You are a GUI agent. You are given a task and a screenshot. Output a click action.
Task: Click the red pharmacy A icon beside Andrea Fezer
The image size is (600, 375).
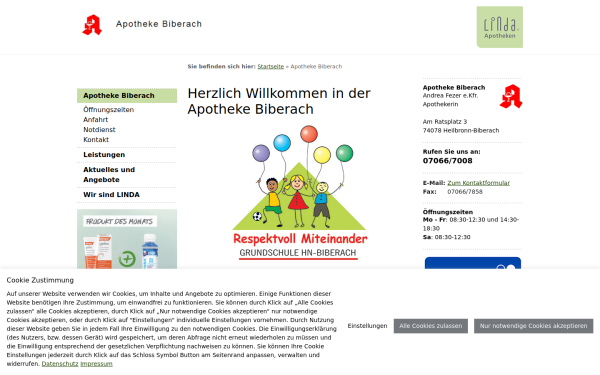[511, 96]
